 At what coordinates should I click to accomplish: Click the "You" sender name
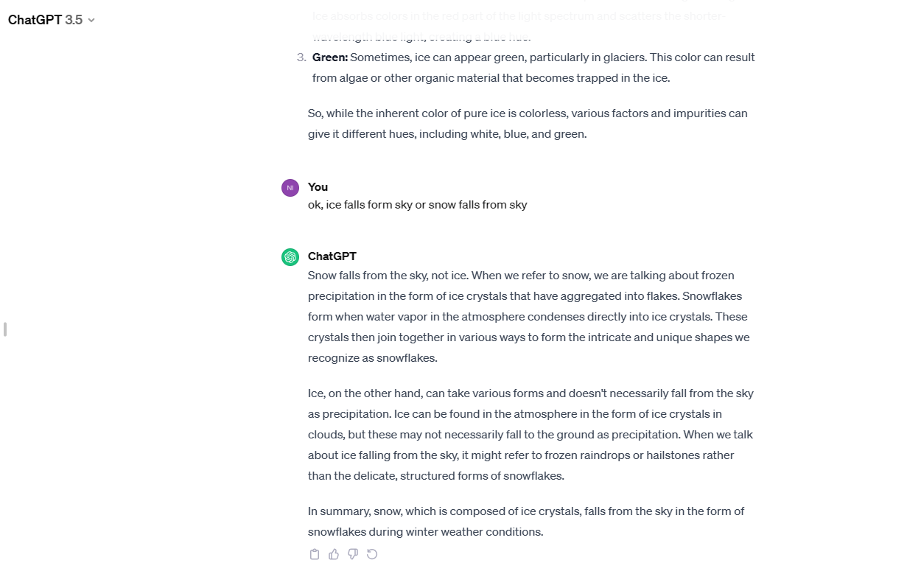click(318, 187)
